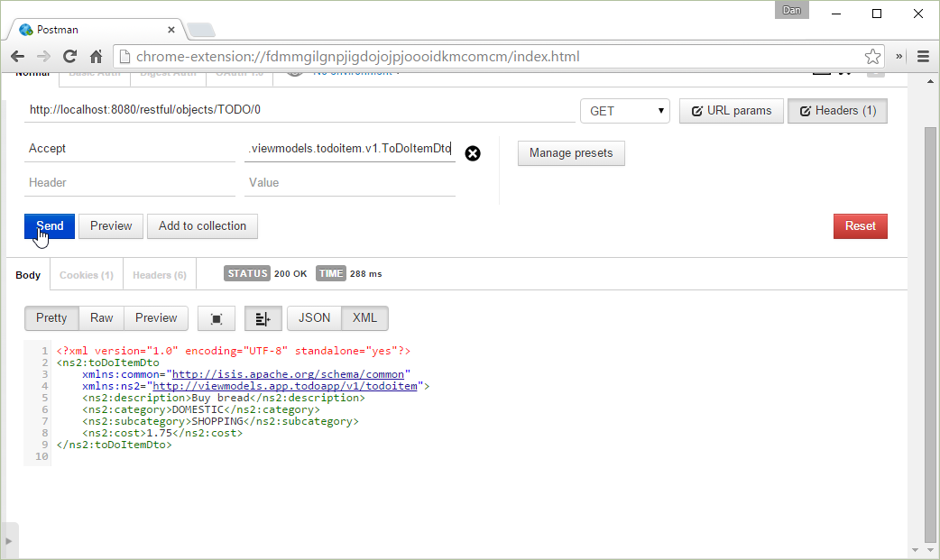Select the Postman browser tab

[x=96, y=30]
